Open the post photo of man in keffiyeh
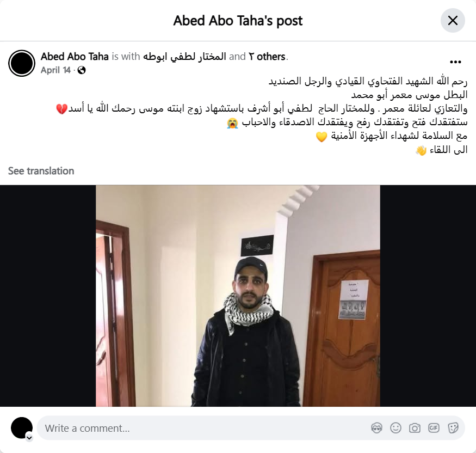Screen dimensions: 476x453 pos(238,296)
